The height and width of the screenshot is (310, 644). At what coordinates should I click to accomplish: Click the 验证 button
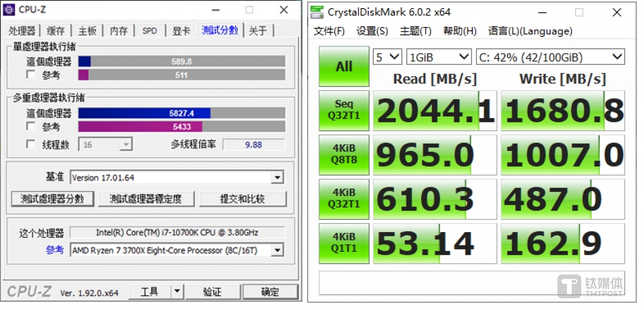pyautogui.click(x=212, y=292)
